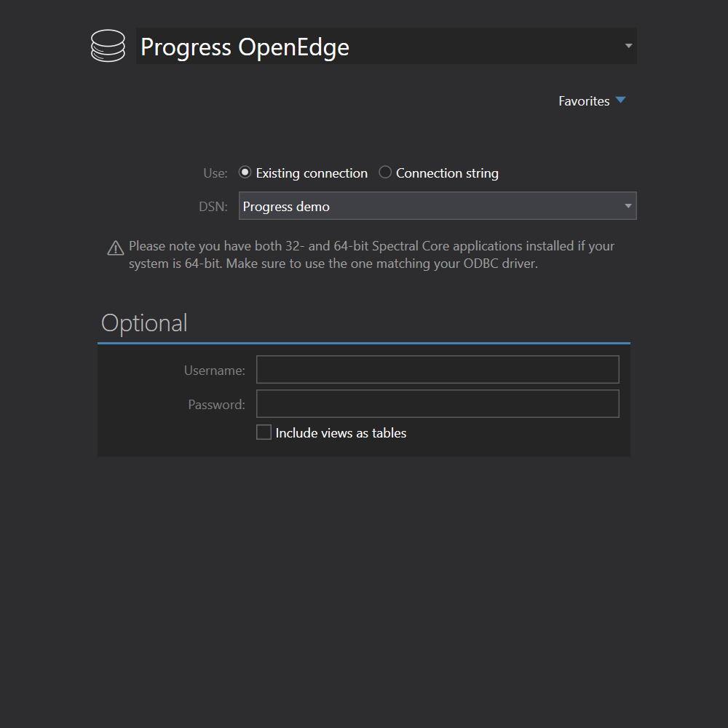Select the Existing connection radio button
The width and height of the screenshot is (728, 728).
[245, 173]
